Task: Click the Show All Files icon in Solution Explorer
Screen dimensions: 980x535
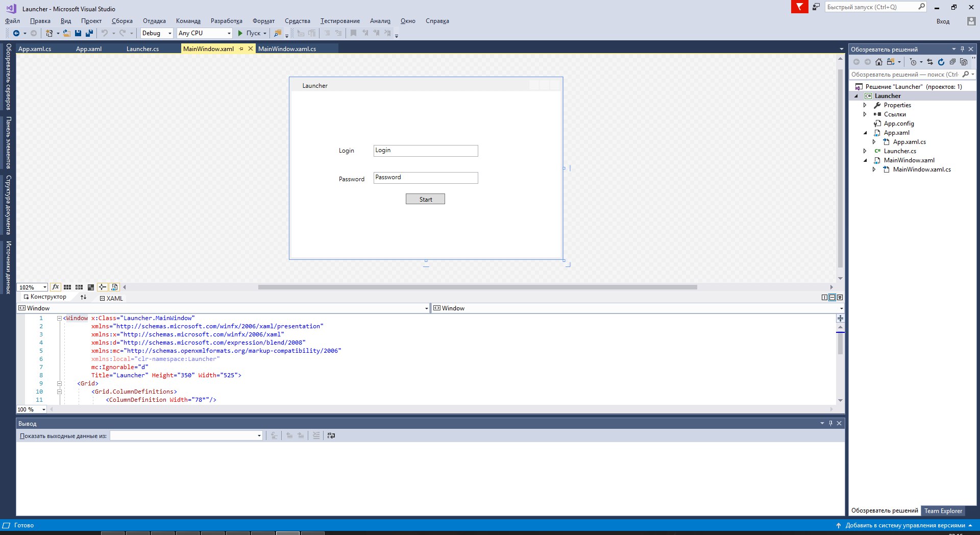Action: pyautogui.click(x=964, y=62)
